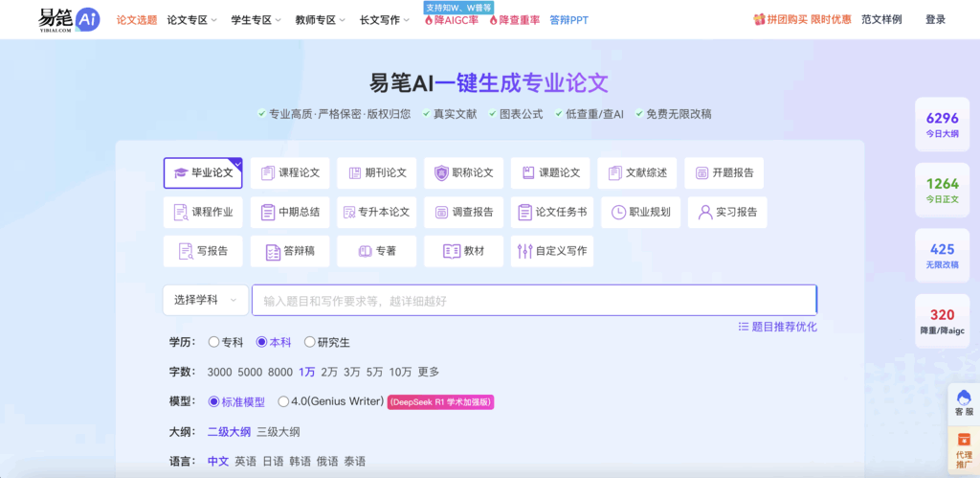Open the 选择学科 subject dropdown
Viewport: 980px width, 478px height.
pos(205,300)
